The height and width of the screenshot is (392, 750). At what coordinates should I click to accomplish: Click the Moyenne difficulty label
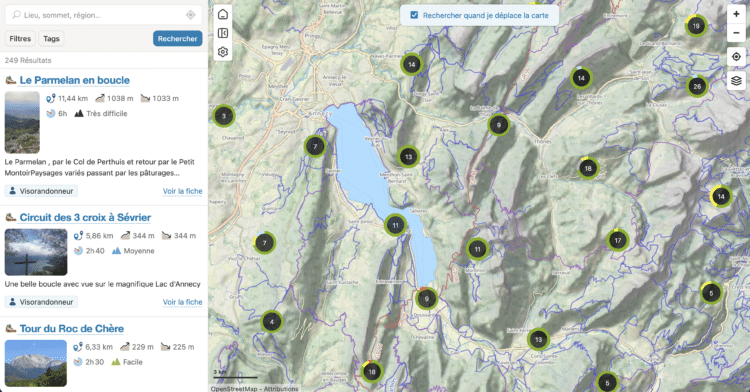(139, 251)
